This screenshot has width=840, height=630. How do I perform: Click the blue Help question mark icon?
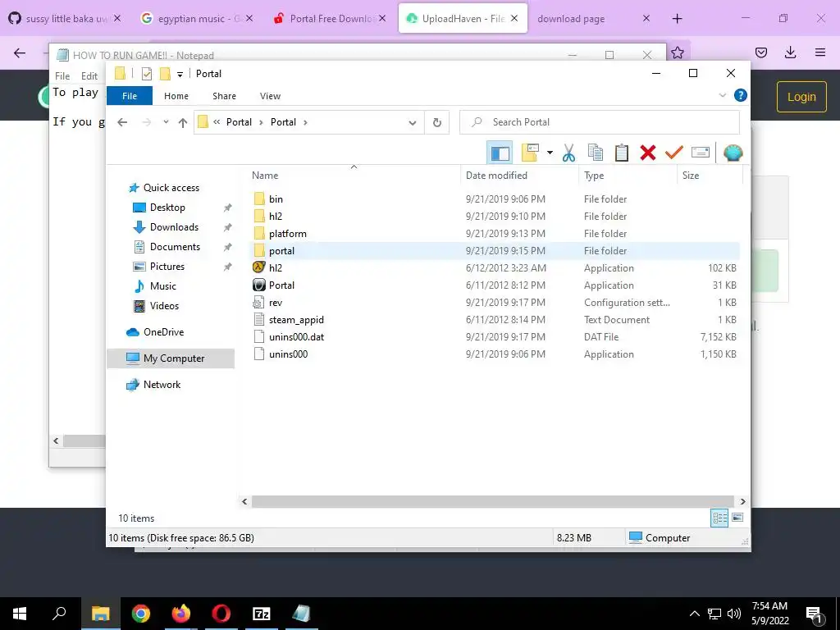click(741, 95)
